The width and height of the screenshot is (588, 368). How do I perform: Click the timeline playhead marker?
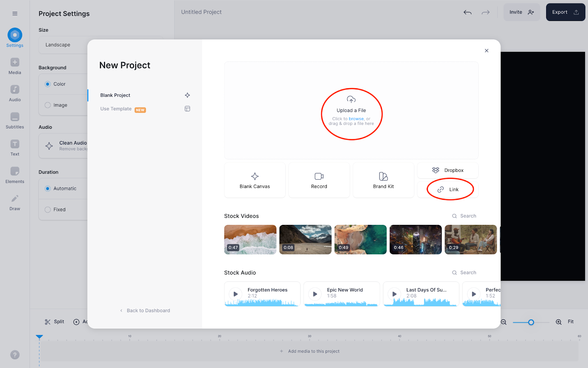39,337
